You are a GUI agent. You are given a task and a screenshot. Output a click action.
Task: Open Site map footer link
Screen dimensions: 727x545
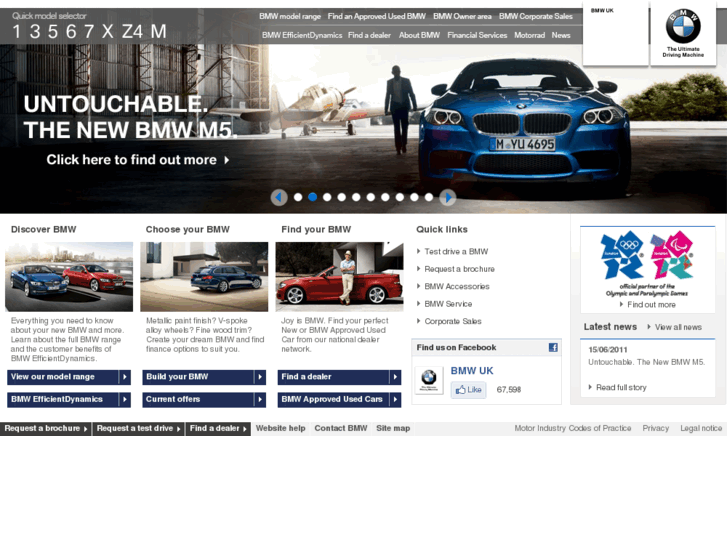[393, 429]
